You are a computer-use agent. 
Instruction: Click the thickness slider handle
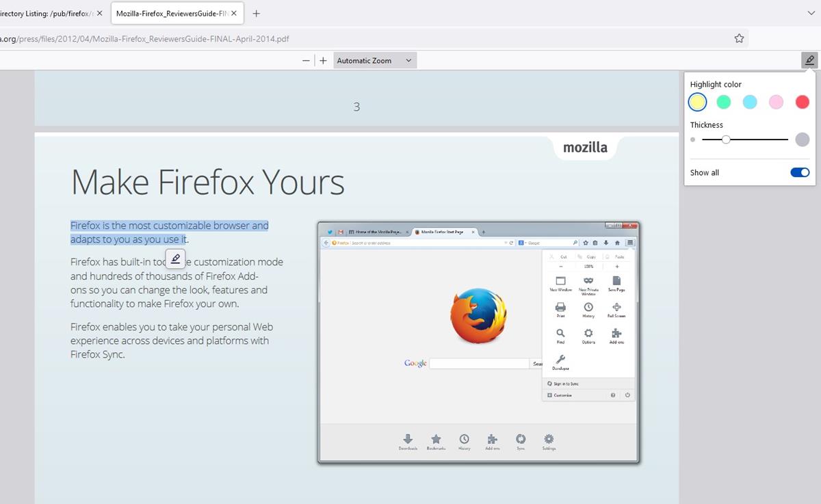(x=726, y=139)
